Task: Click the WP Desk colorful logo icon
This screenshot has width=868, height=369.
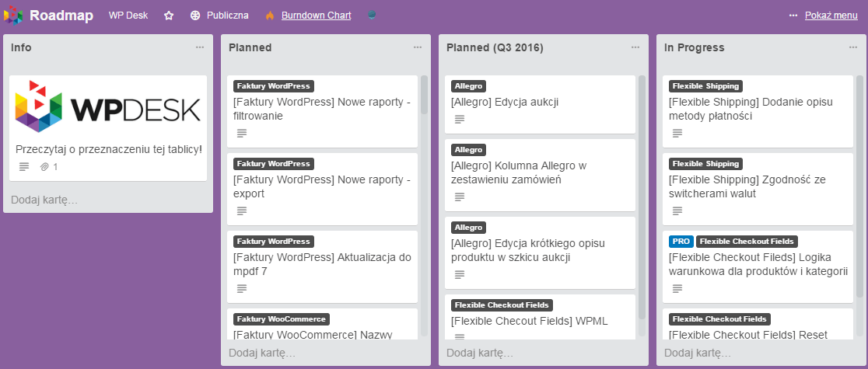Action: tap(13, 16)
